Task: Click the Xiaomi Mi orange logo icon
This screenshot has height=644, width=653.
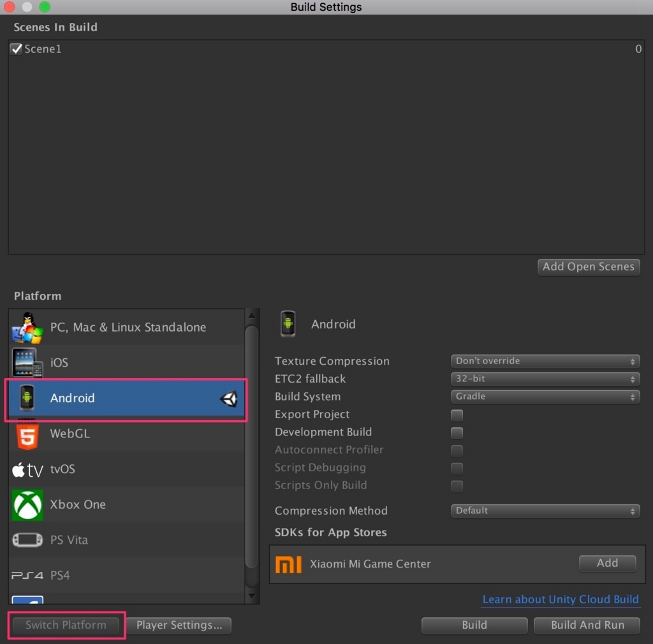Action: (288, 564)
